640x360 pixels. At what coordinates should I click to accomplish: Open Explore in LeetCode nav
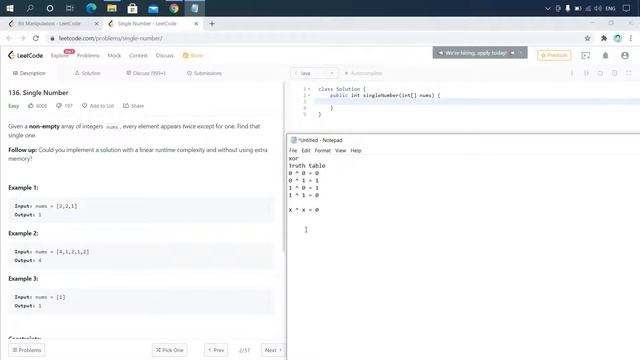click(60, 55)
